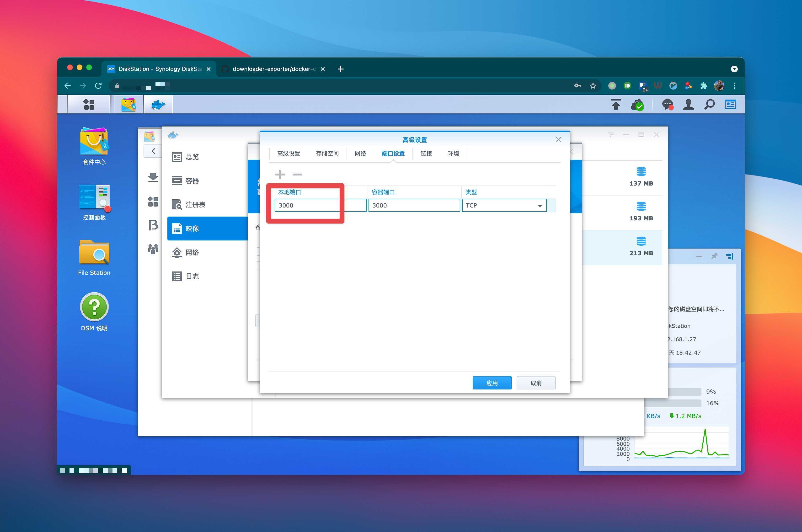Screen dimensions: 802x532
Task: Open DSM notifications icon
Action: pyautogui.click(x=667, y=105)
